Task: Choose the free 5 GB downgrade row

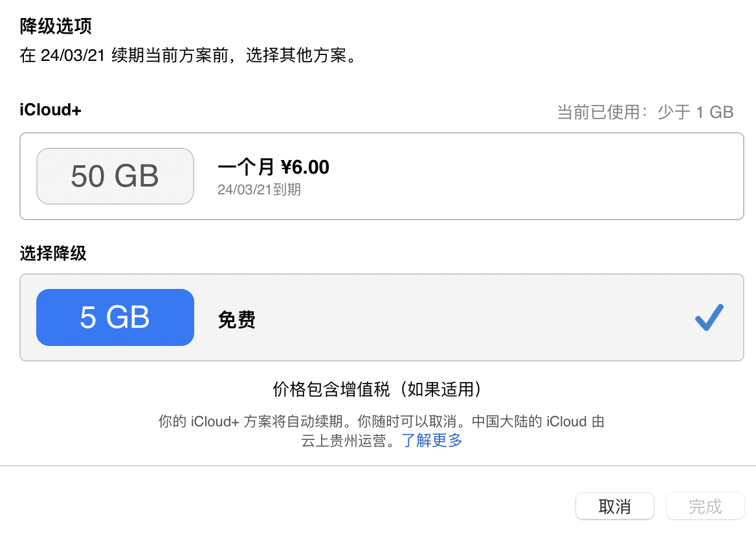Action: point(453,317)
